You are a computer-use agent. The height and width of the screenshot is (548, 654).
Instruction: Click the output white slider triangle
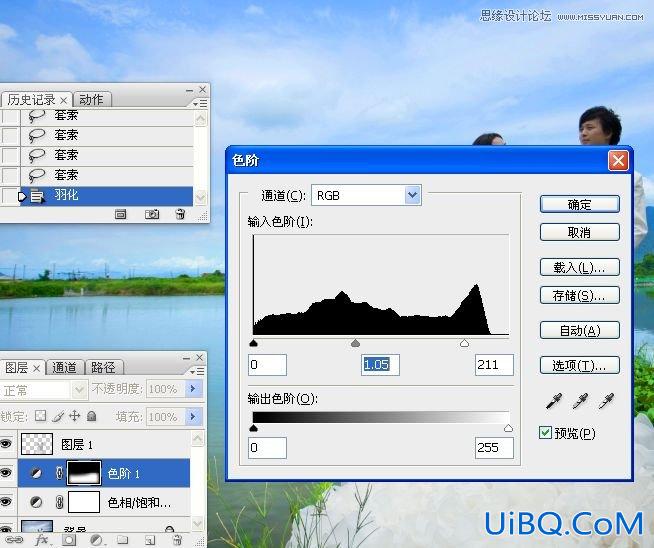click(x=508, y=428)
